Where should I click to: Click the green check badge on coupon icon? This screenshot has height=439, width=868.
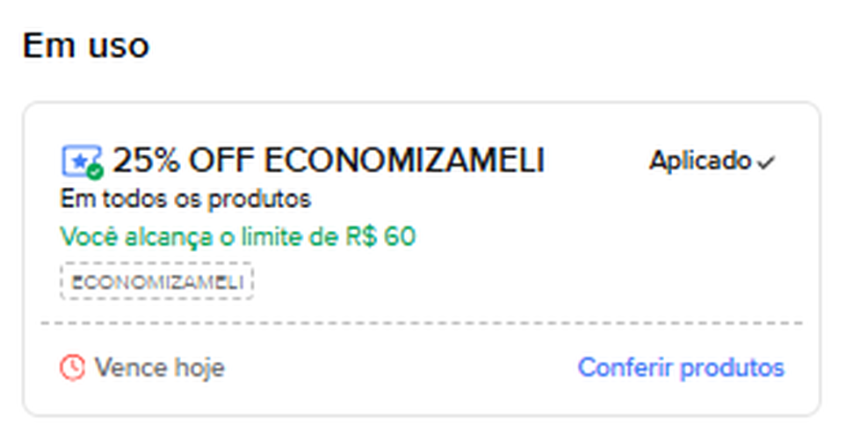(96, 170)
